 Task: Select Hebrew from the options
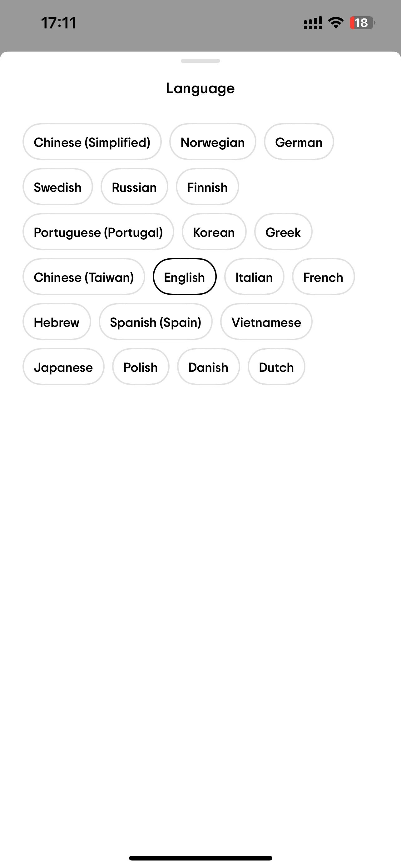[x=57, y=322]
